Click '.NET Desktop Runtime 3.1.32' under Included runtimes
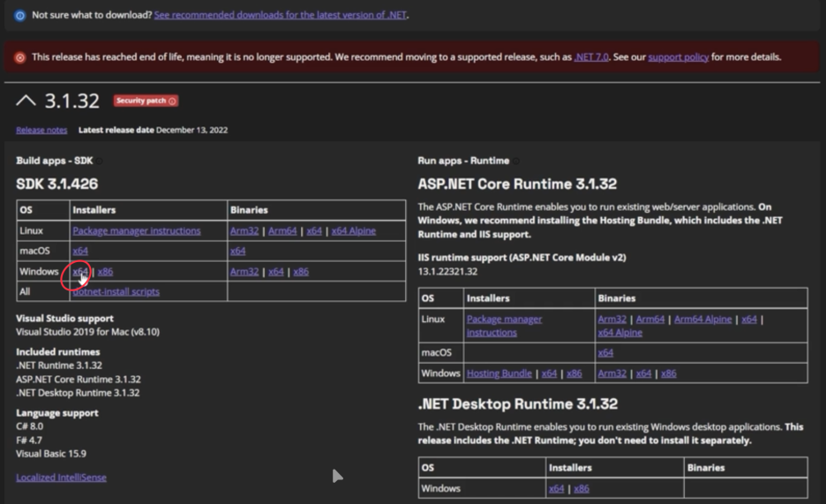 (x=78, y=393)
